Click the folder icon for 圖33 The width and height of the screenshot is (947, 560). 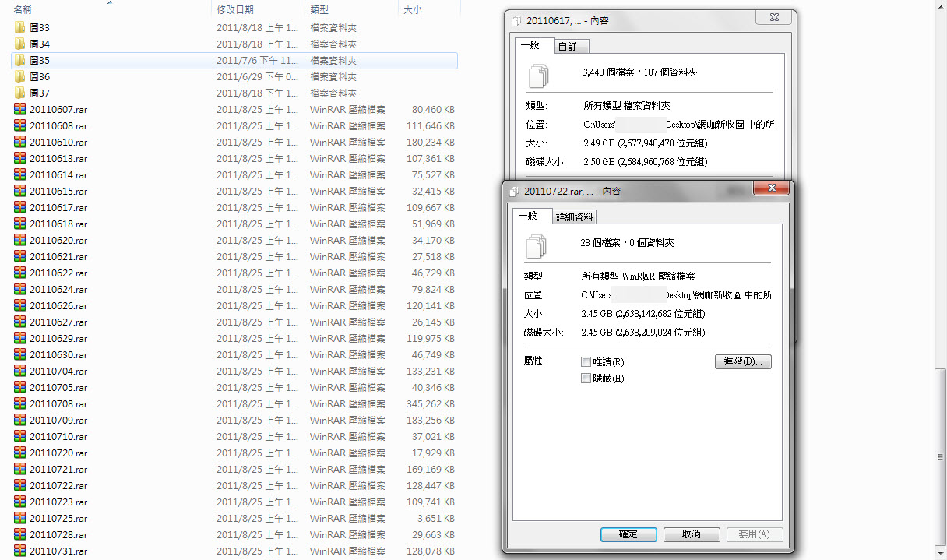pyautogui.click(x=20, y=27)
